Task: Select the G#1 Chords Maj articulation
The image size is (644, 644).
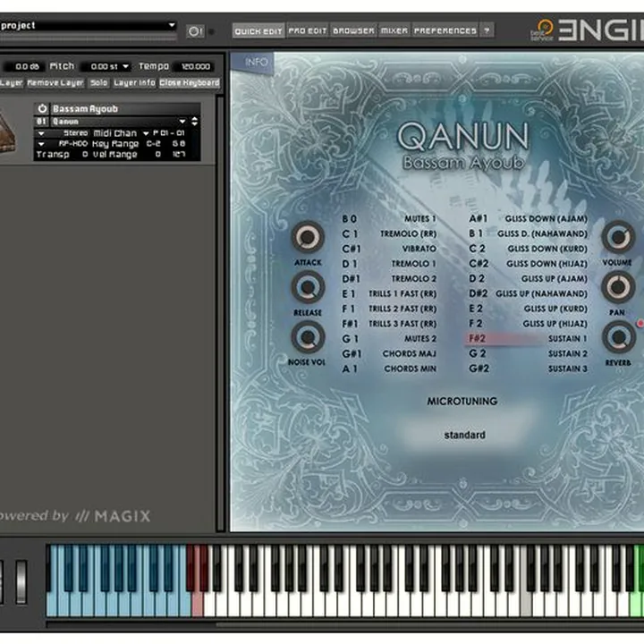Action: (389, 353)
